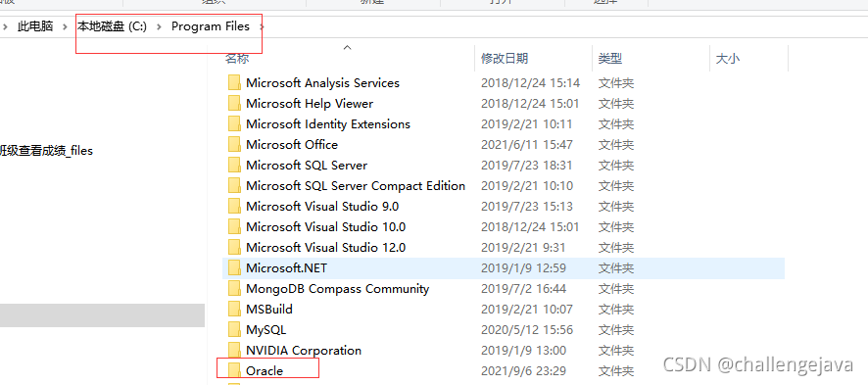Screen dimensions: 868x385
Task: Click the MySQL folder name
Action: click(x=266, y=330)
